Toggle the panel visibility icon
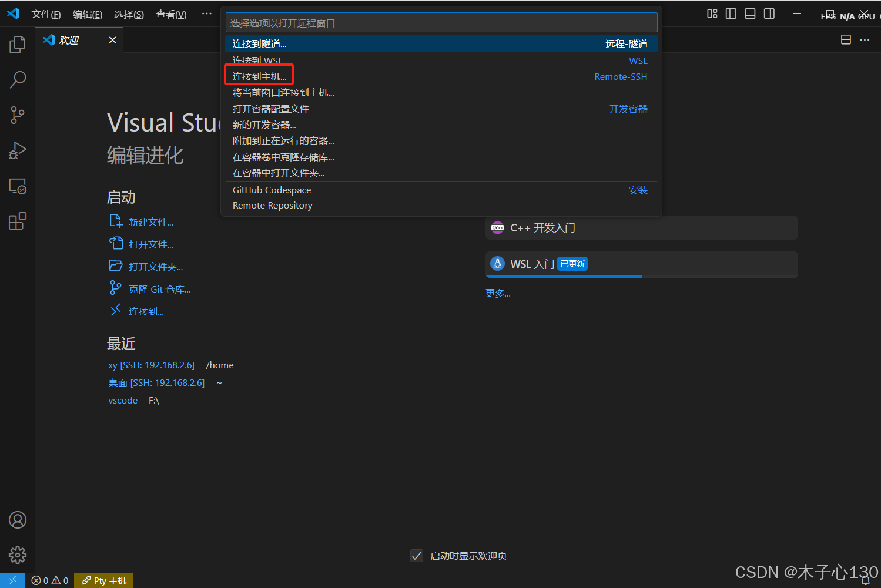Viewport: 881px width, 588px height. [750, 14]
